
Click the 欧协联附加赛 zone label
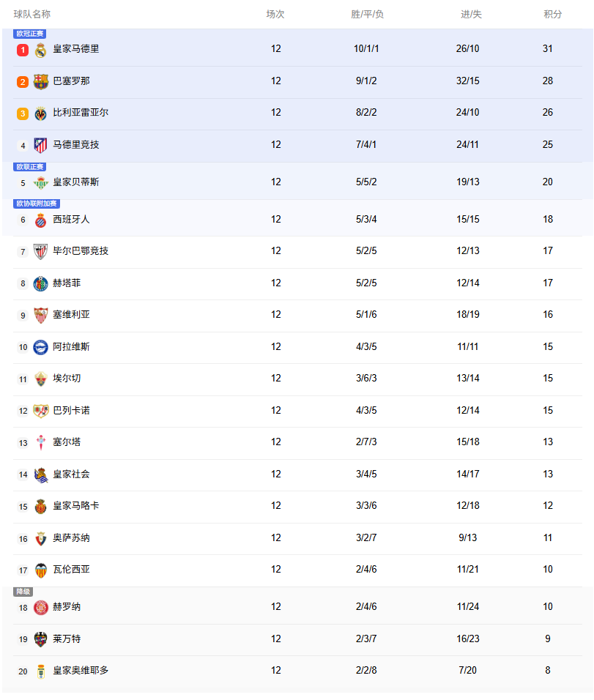tap(37, 204)
